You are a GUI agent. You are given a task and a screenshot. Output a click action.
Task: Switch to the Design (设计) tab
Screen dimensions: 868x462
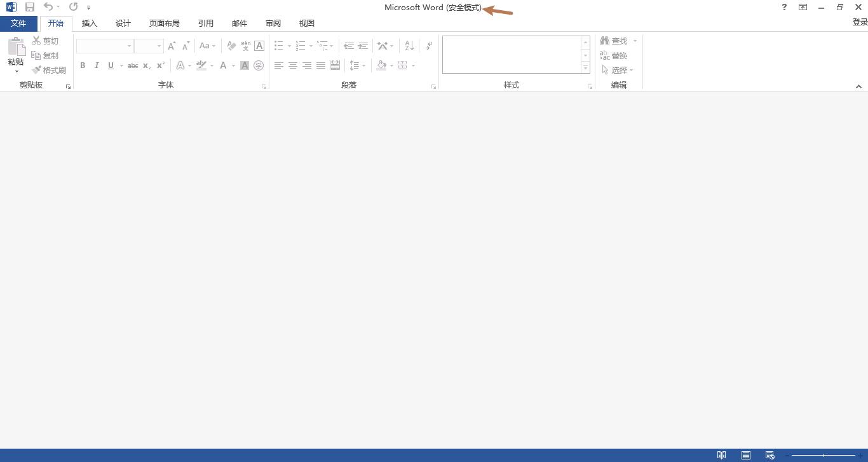point(123,24)
